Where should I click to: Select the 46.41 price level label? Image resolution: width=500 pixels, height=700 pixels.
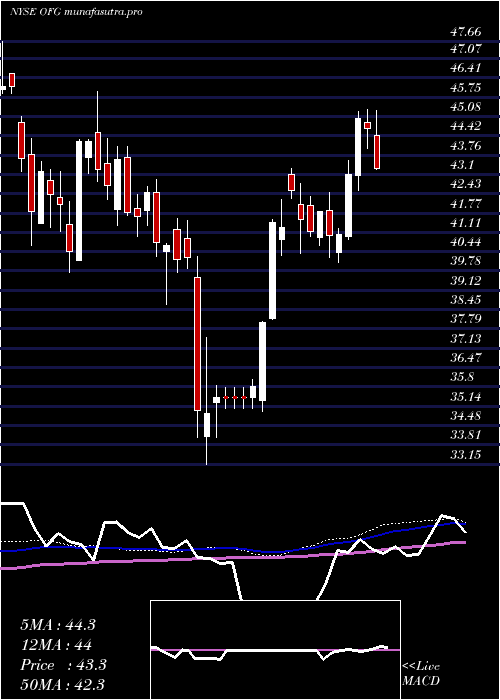click(466, 68)
